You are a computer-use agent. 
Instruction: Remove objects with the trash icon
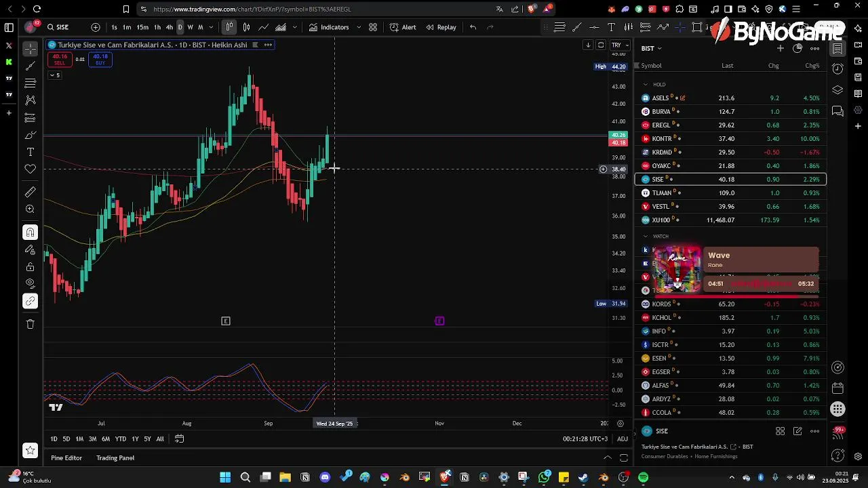(x=30, y=324)
